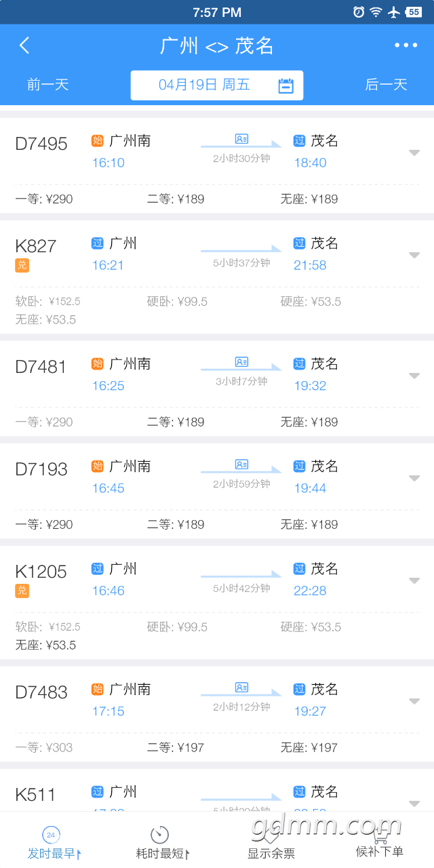The width and height of the screenshot is (434, 868).
Task: Expand details for train D7483
Action: (x=414, y=701)
